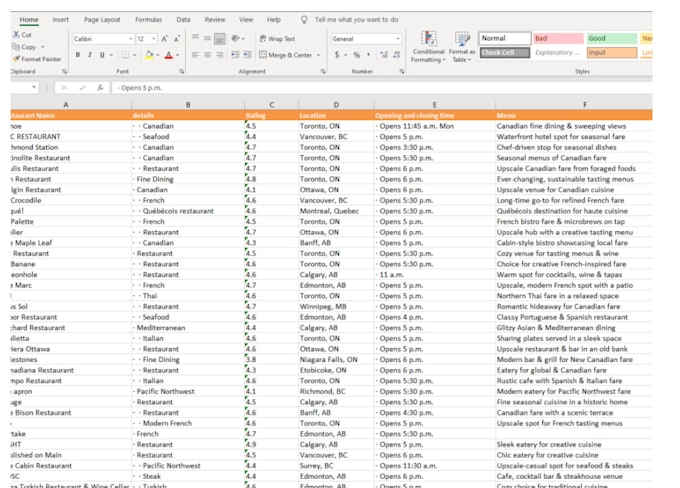Viewport: 680px width, 488px height.
Task: Select column D header
Action: 336,105
